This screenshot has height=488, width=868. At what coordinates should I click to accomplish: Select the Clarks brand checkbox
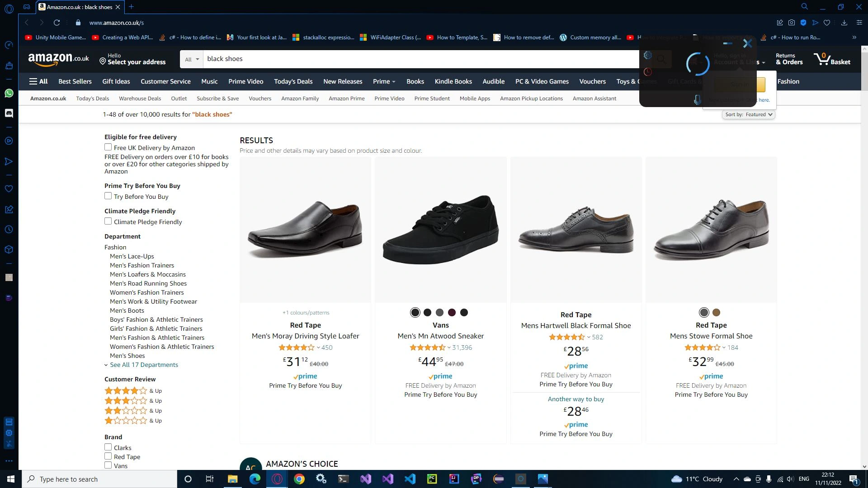coord(108,447)
